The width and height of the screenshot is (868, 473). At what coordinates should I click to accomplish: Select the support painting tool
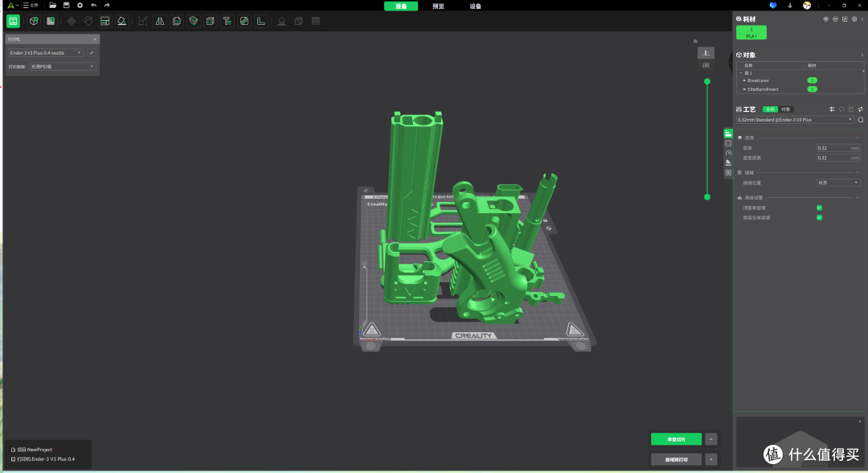[x=282, y=21]
